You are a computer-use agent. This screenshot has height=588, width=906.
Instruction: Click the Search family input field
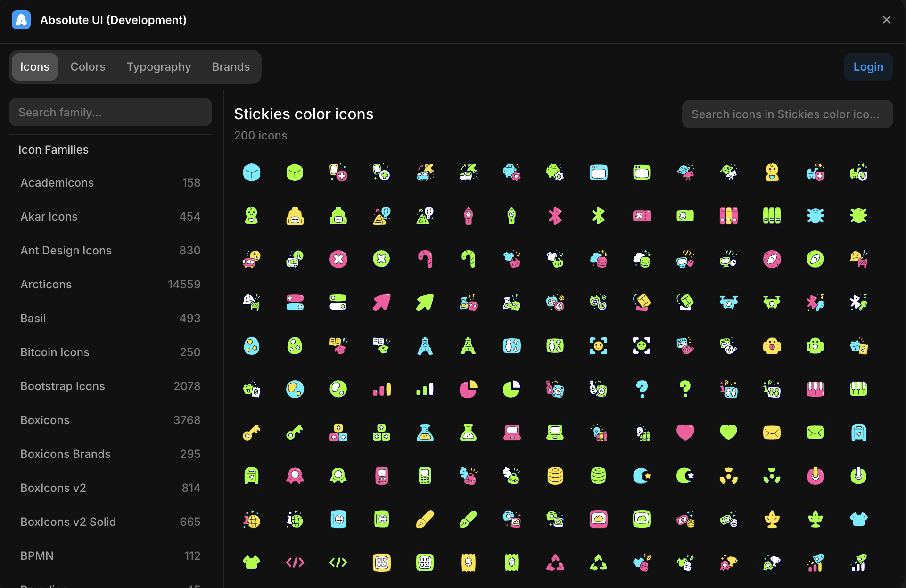(x=110, y=112)
